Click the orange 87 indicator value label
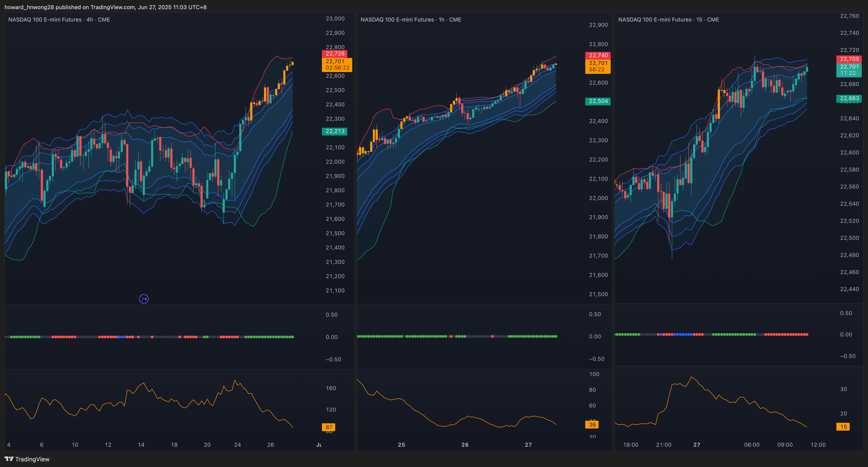The width and height of the screenshot is (868, 467). pos(328,427)
